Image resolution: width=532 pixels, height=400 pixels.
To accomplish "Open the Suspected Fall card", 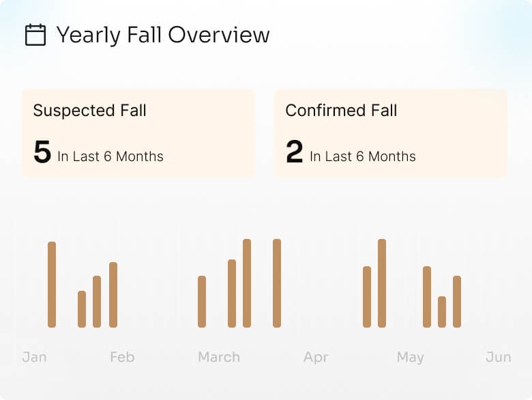I will pos(138,133).
